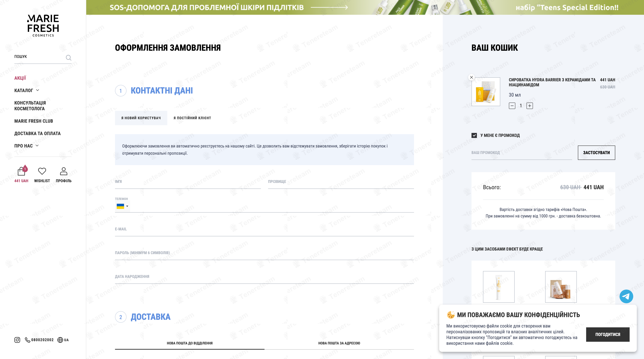Open the Telegram chat bubble
Image resolution: width=644 pixels, height=359 pixels.
[626, 296]
